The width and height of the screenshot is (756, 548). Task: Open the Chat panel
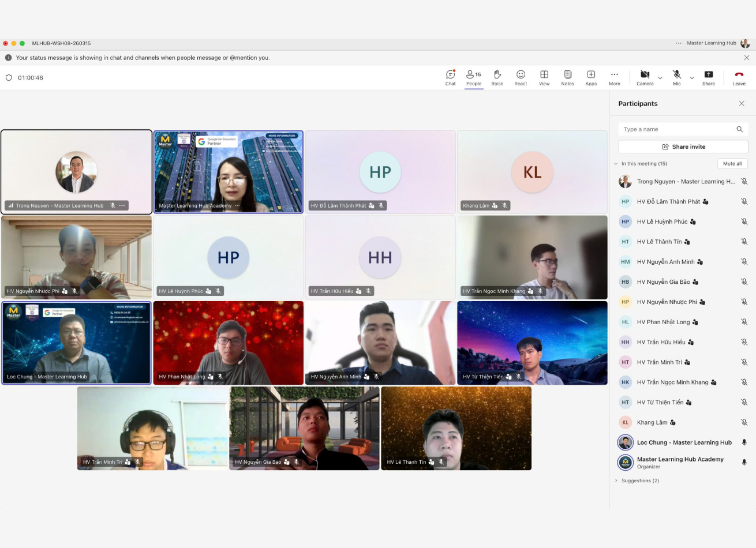pos(450,77)
